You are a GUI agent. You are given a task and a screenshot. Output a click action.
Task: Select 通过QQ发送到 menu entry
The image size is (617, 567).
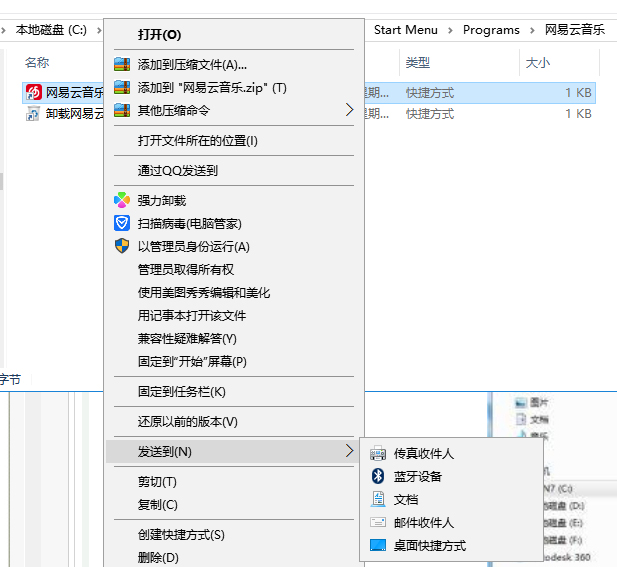click(234, 170)
